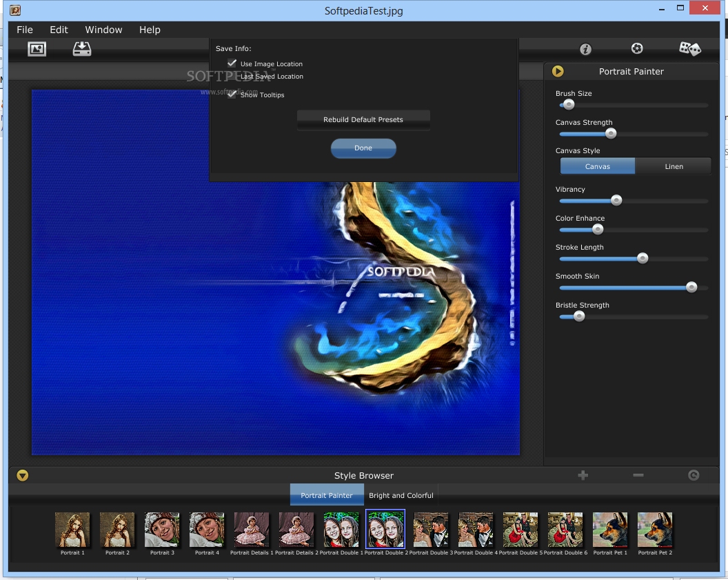Select the Portrait 3 preset thumbnail
728x580 pixels.
click(162, 530)
